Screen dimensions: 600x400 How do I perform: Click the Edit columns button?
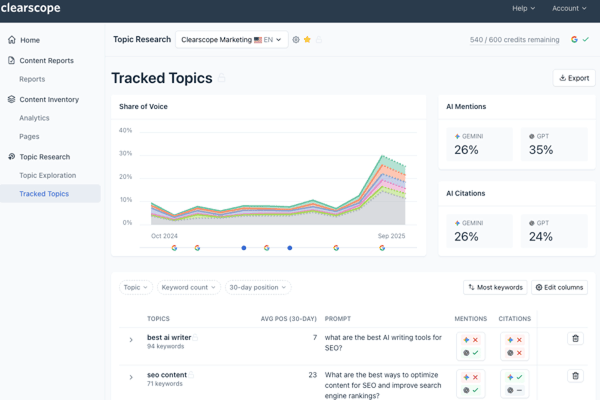pyautogui.click(x=559, y=287)
